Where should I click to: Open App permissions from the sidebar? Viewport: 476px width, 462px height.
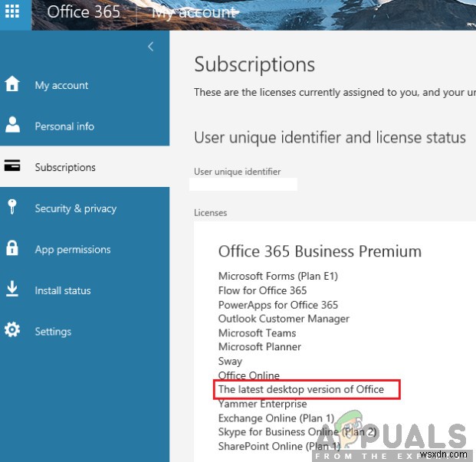coord(72,250)
